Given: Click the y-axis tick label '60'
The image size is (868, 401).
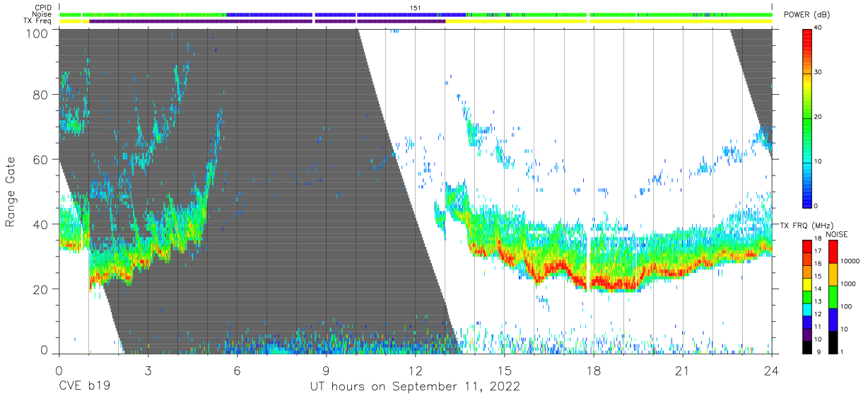Looking at the screenshot, I should point(41,160).
